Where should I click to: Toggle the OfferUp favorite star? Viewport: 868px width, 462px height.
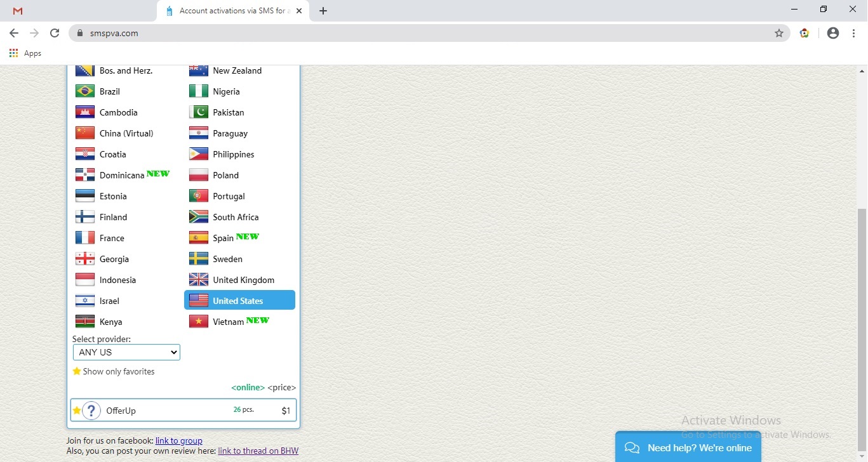(x=77, y=411)
